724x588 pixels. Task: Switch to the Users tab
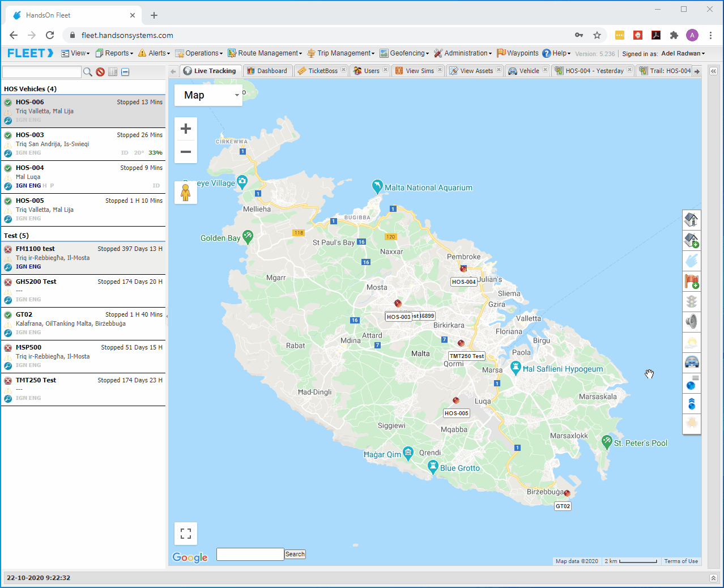[x=370, y=71]
